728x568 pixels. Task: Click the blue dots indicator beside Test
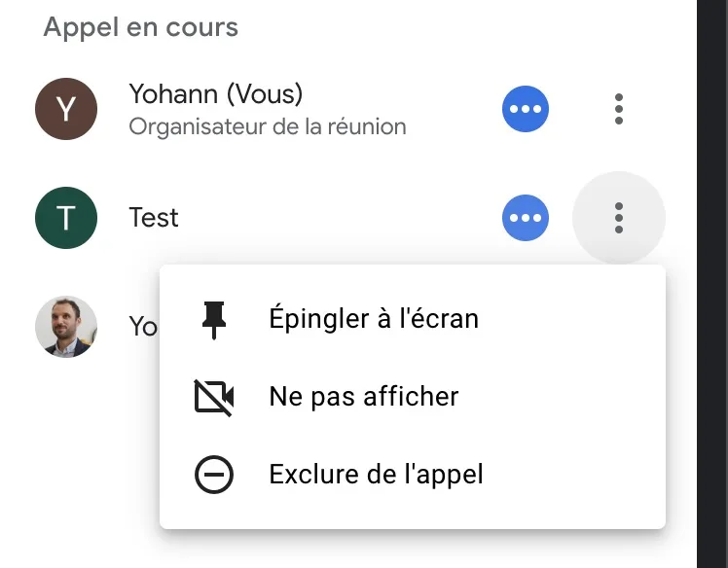tap(526, 218)
